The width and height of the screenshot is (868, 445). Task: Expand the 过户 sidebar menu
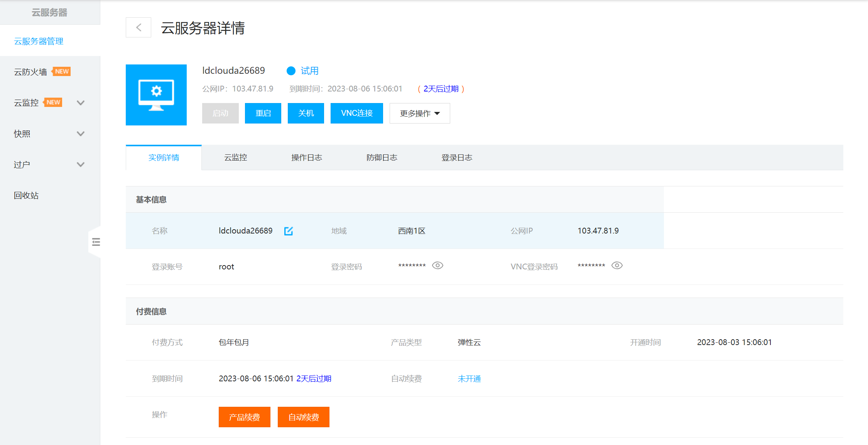(x=81, y=165)
